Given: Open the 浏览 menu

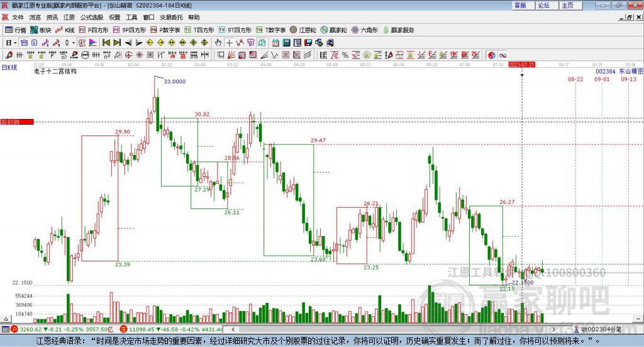Looking at the screenshot, I should click(35, 17).
